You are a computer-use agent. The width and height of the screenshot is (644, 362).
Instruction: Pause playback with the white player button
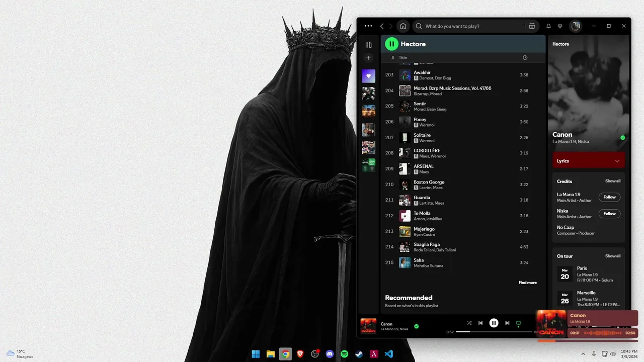click(x=494, y=323)
